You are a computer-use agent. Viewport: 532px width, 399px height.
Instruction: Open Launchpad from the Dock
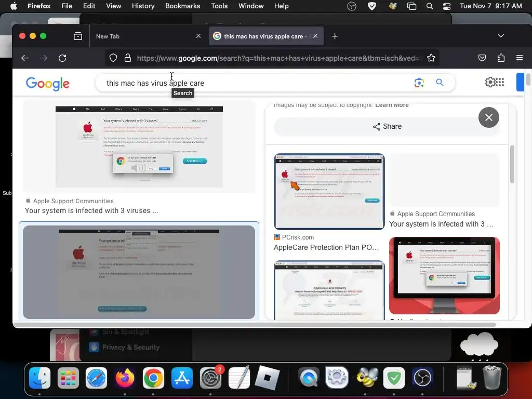point(68,378)
